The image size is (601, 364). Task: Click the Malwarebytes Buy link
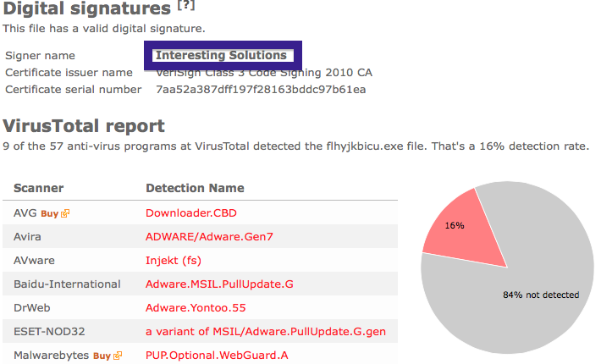(102, 356)
